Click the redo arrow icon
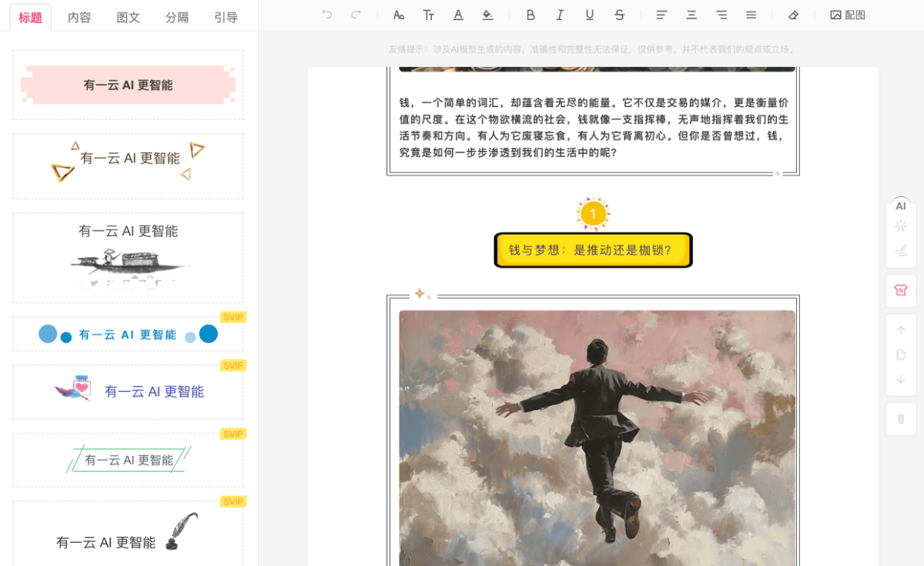Screen dimensions: 924x566 coord(356,15)
